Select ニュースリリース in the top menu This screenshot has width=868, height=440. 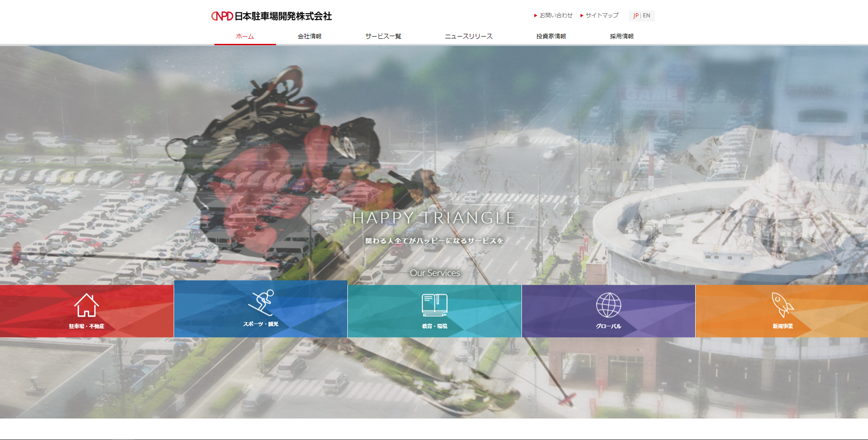click(x=469, y=36)
